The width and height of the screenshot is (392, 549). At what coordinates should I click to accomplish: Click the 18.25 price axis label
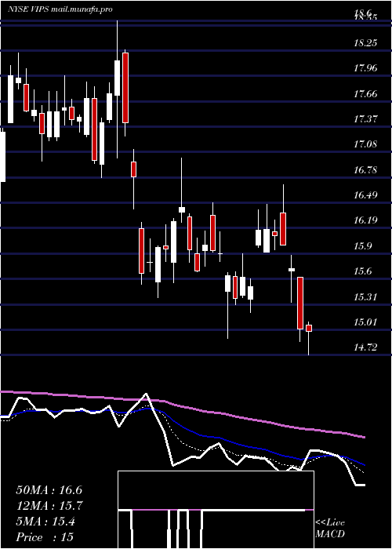point(366,42)
